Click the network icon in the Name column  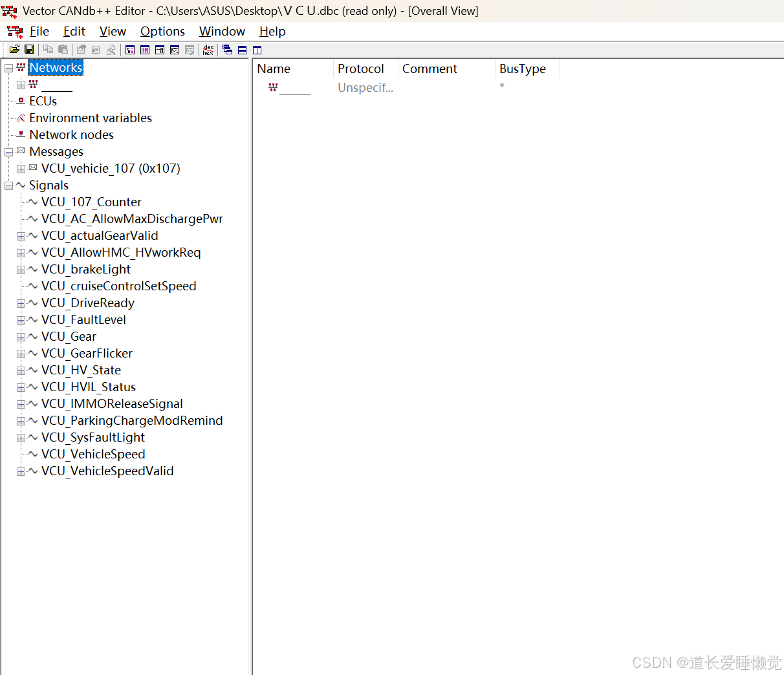click(x=273, y=87)
